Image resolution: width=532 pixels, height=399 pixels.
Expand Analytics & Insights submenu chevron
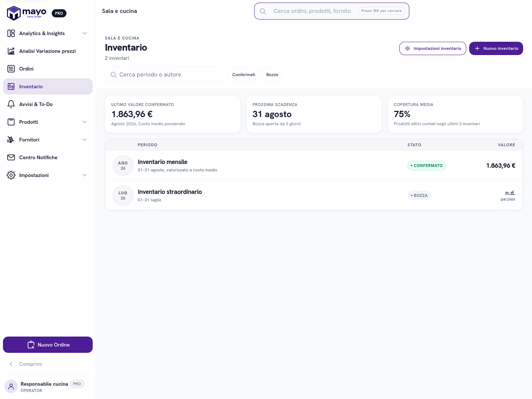[x=85, y=33]
